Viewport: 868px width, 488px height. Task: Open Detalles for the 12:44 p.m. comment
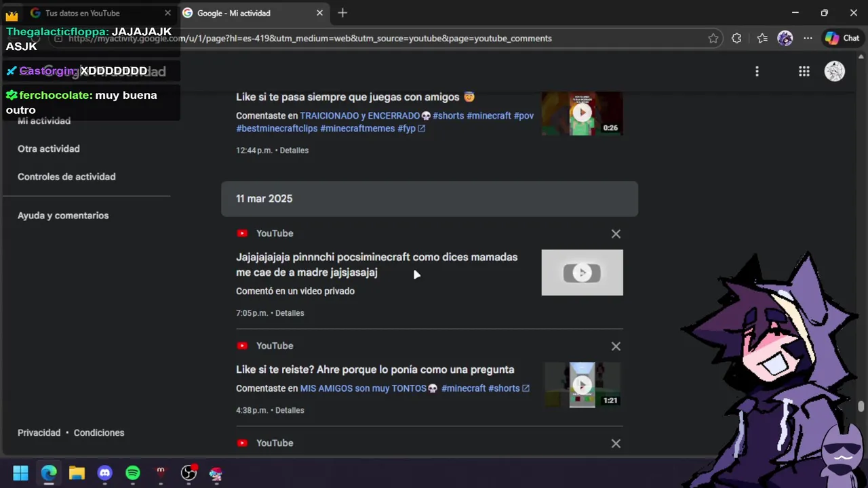click(x=294, y=150)
